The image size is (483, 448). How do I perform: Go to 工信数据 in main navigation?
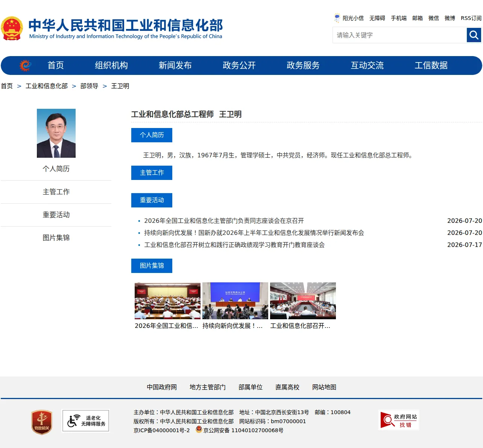click(431, 66)
